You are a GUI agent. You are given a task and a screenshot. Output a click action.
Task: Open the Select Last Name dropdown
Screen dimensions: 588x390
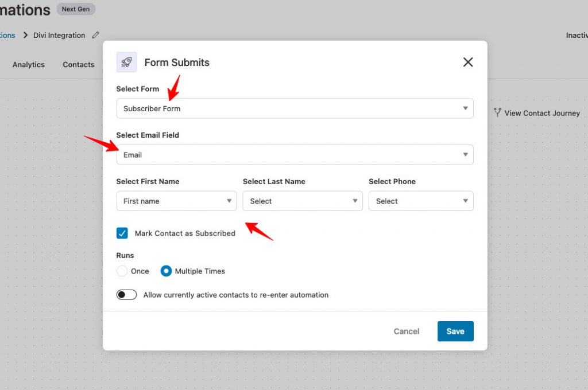(x=302, y=201)
